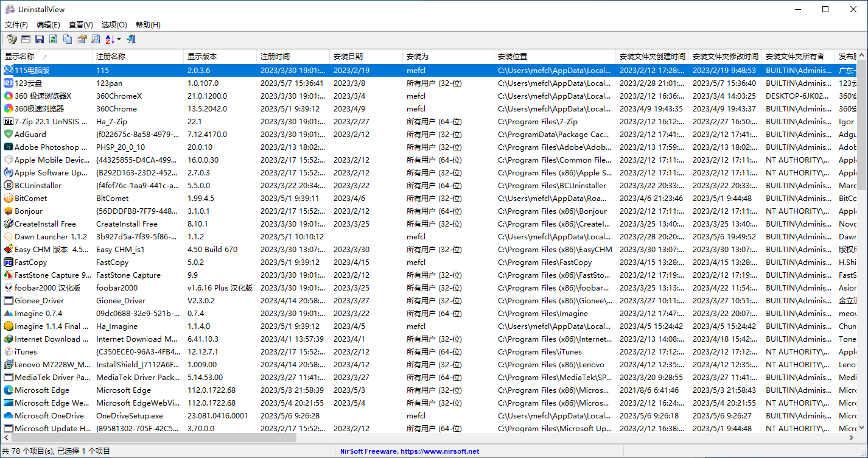Click the path C:\Program Files\FastCopy
This screenshot has width=868, height=458.
point(545,262)
